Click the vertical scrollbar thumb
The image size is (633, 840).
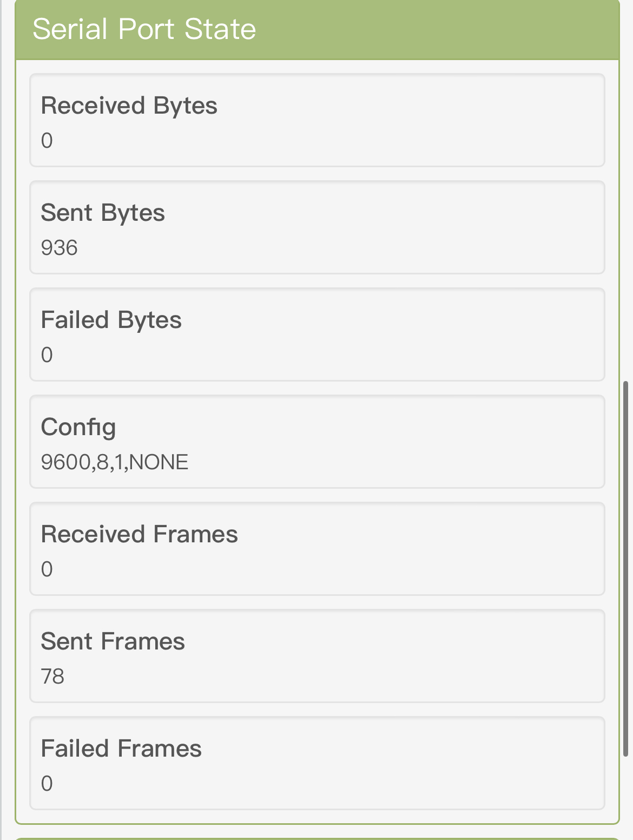[x=625, y=568]
